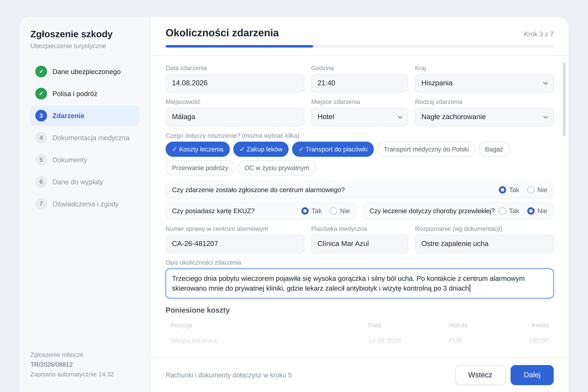The height and width of the screenshot is (392, 588).
Task: Click draft number TR/2026/08812
Action: tap(51, 364)
